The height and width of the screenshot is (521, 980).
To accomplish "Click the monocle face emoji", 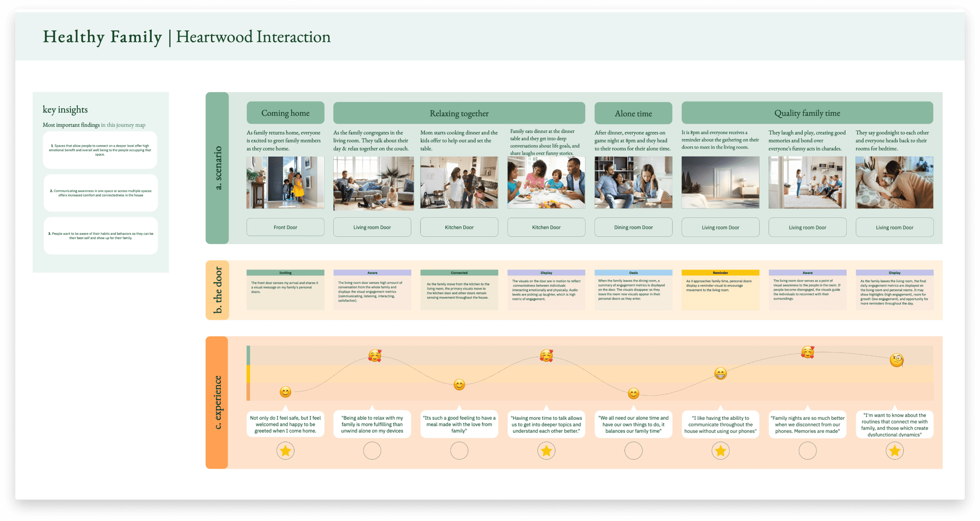I will 896,360.
